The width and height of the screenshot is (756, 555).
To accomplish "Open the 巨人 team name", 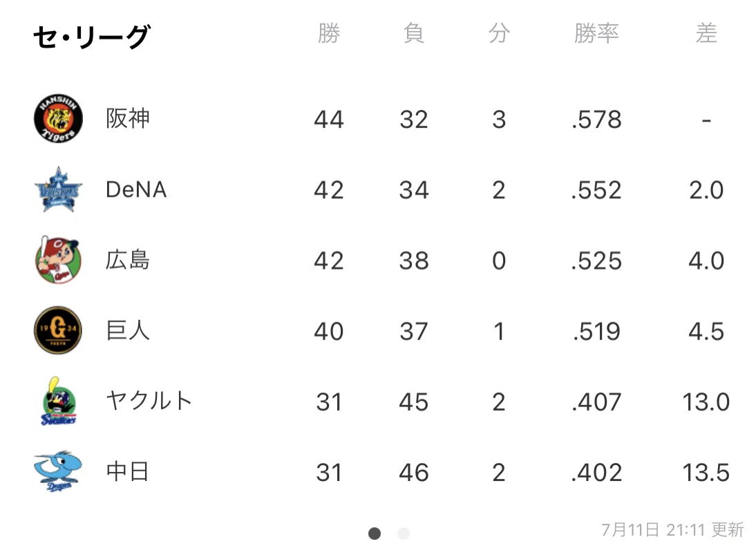I will coord(128,330).
